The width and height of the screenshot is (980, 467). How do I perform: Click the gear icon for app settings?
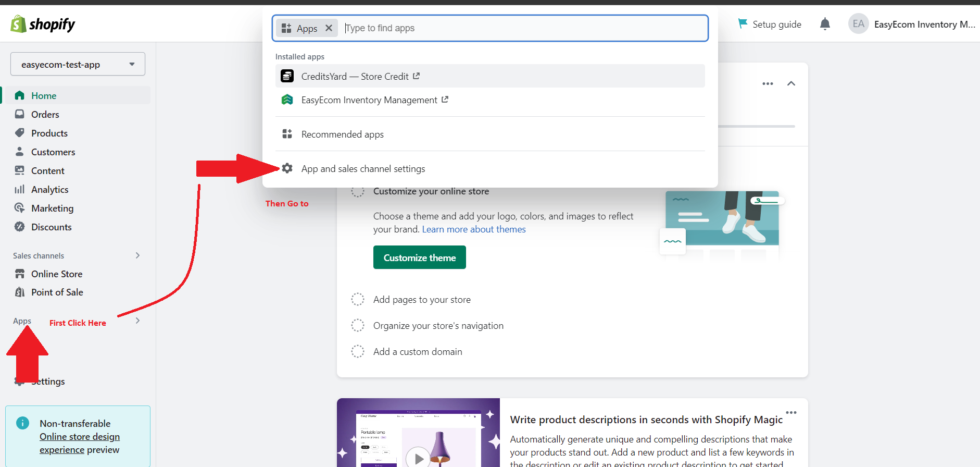pos(287,168)
